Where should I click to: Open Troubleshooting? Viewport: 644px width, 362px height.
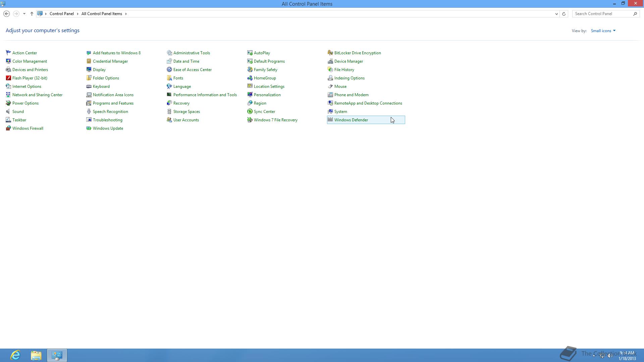pos(107,120)
